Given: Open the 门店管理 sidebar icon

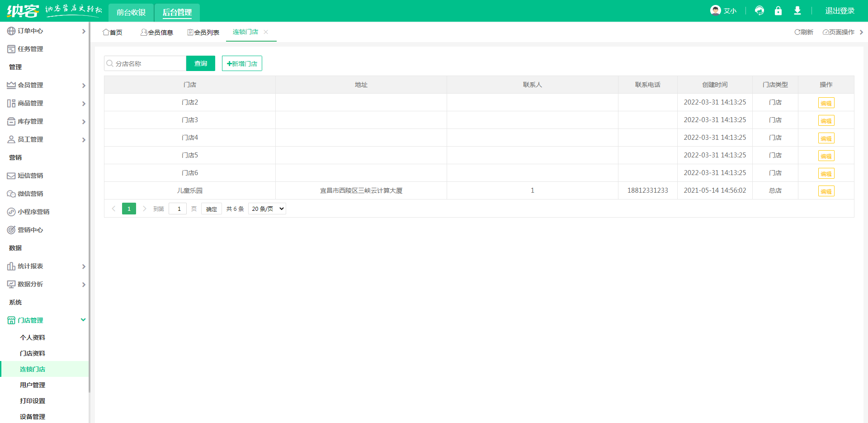Looking at the screenshot, I should [x=11, y=320].
